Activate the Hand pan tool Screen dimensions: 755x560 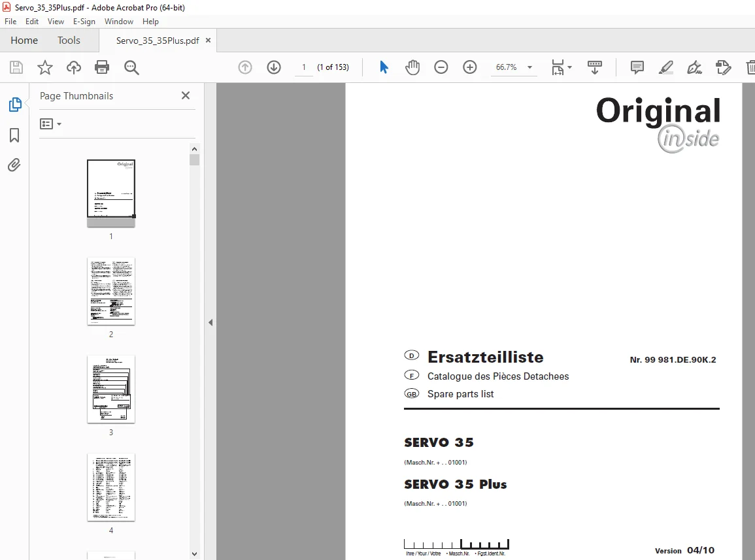[412, 67]
